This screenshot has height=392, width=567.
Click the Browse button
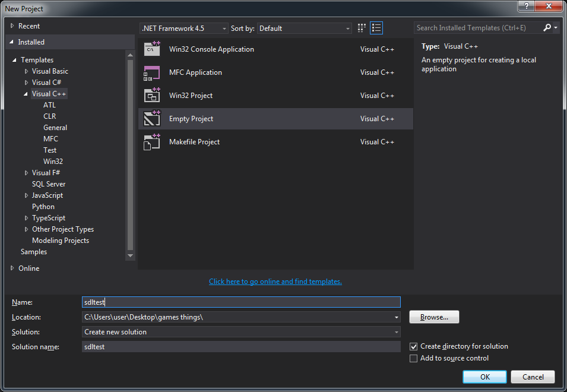434,317
